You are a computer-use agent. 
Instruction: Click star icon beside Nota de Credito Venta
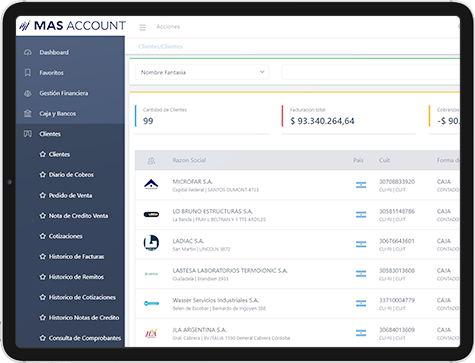pos(43,216)
